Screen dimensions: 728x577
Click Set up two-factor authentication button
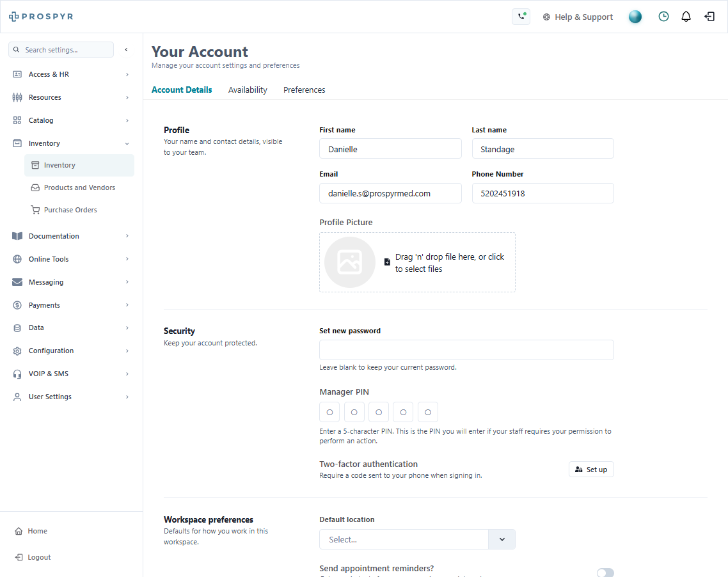click(591, 470)
